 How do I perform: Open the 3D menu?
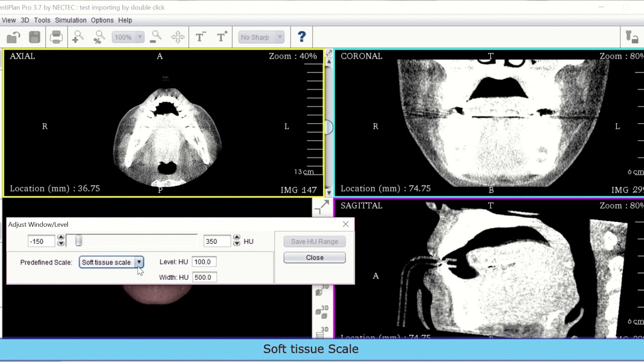pyautogui.click(x=25, y=20)
